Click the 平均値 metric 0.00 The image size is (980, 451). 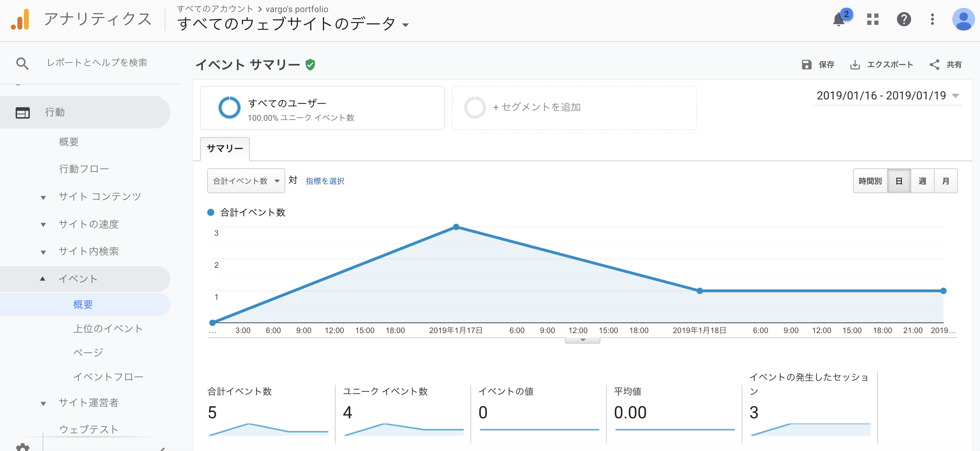click(x=630, y=413)
